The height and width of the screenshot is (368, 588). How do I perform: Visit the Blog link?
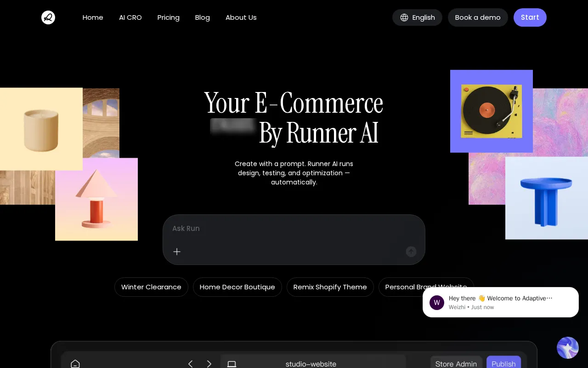pyautogui.click(x=203, y=17)
